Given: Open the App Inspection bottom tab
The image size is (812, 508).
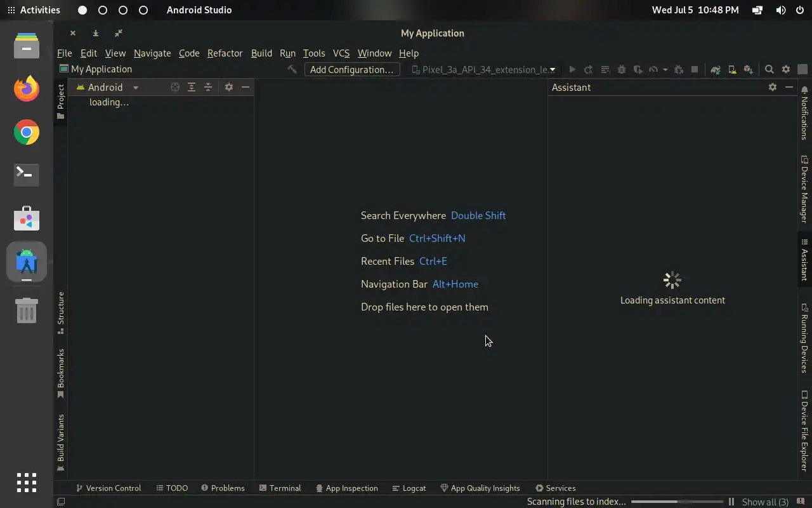Looking at the screenshot, I should [x=346, y=488].
